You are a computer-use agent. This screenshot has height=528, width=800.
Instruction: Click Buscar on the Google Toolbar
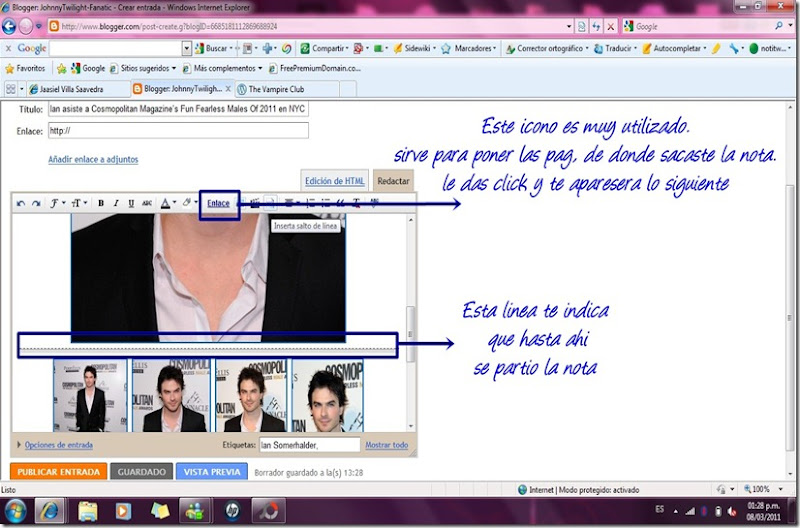211,48
